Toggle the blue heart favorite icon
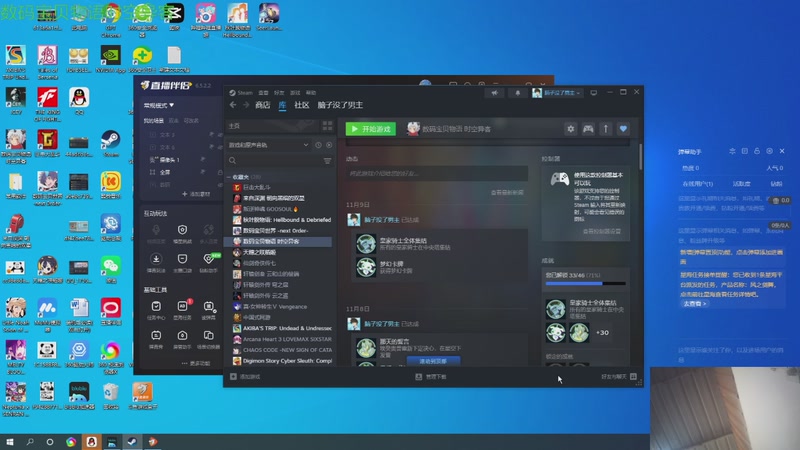800x450 pixels. (623, 129)
